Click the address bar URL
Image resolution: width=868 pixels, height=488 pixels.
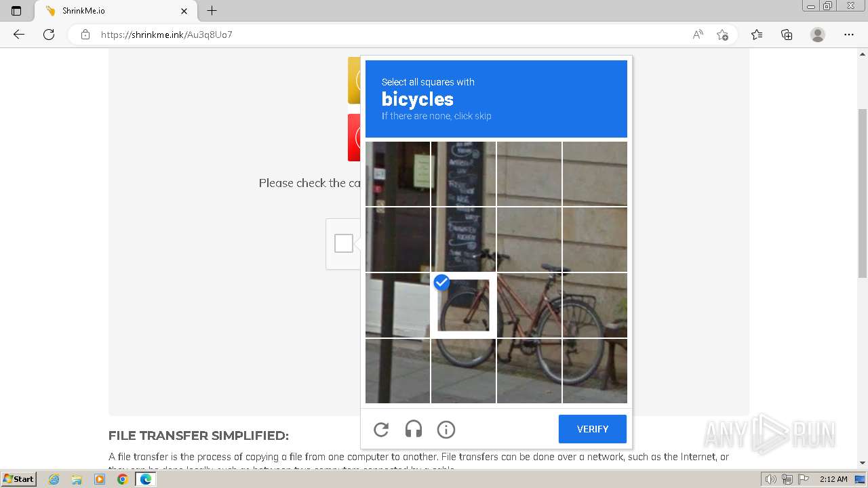[167, 35]
